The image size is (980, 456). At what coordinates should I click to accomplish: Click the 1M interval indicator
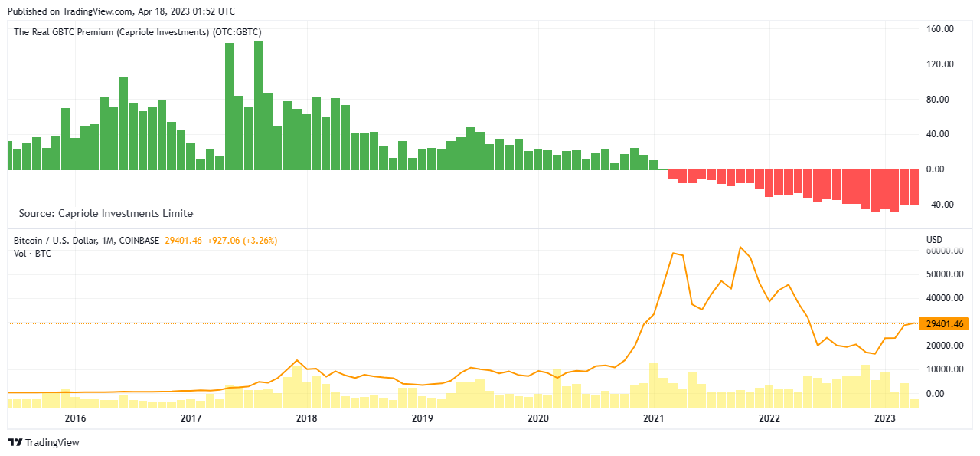(112, 240)
